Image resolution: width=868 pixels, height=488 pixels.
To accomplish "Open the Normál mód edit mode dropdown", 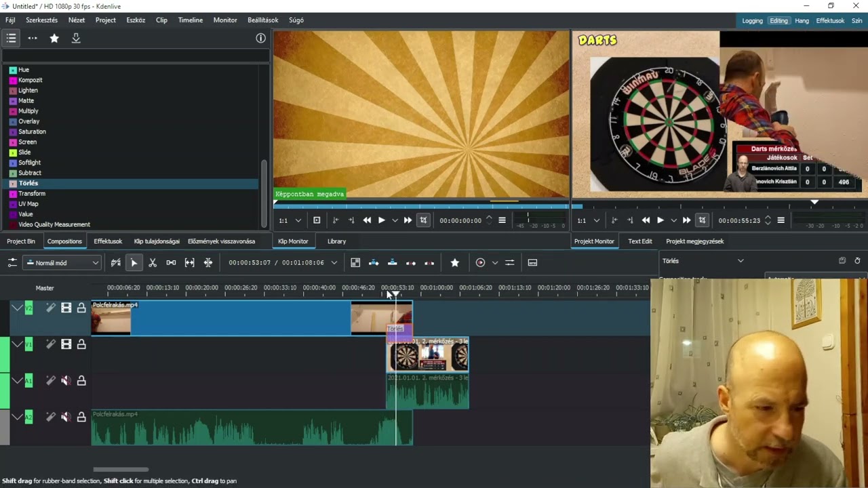I will click(62, 263).
